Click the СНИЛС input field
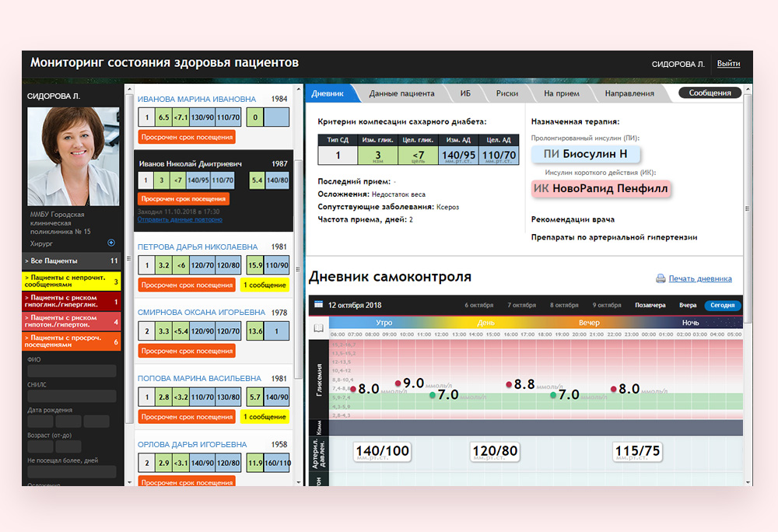This screenshot has width=778, height=532. pyautogui.click(x=72, y=396)
